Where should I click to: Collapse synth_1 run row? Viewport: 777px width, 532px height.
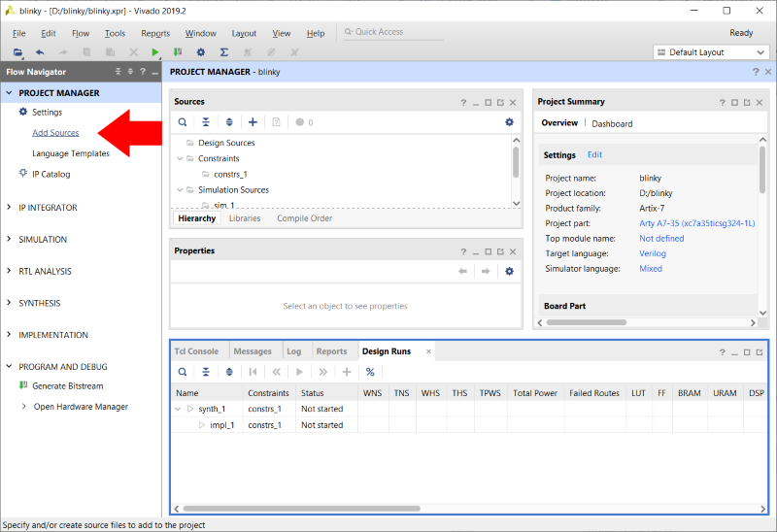(179, 409)
